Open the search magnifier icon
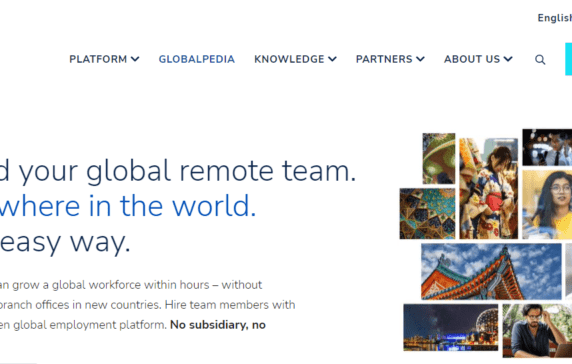Image resolution: width=572 pixels, height=364 pixels. click(x=540, y=59)
